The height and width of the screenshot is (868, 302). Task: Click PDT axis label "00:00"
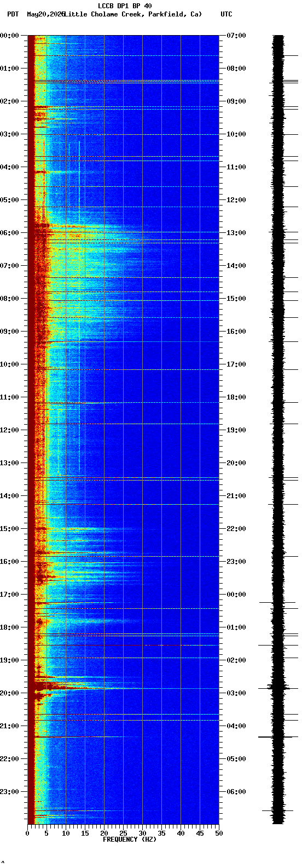9,36
